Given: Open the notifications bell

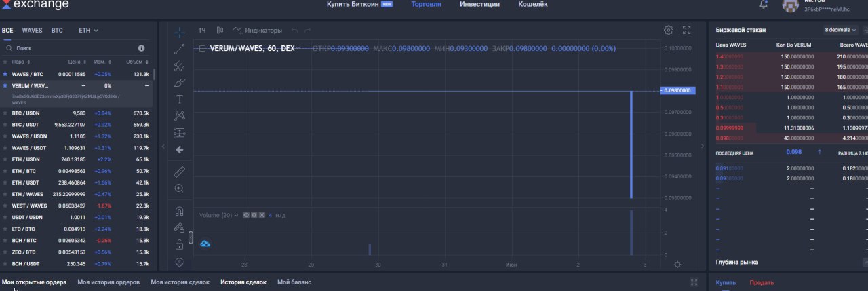Looking at the screenshot, I should click(x=764, y=5).
